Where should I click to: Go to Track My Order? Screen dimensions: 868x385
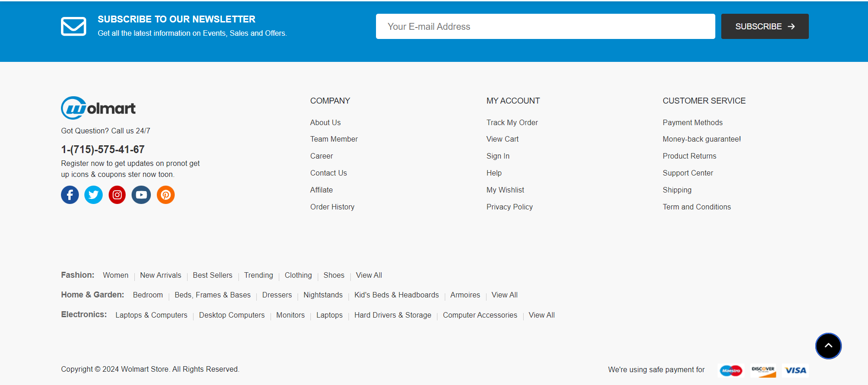(x=512, y=122)
